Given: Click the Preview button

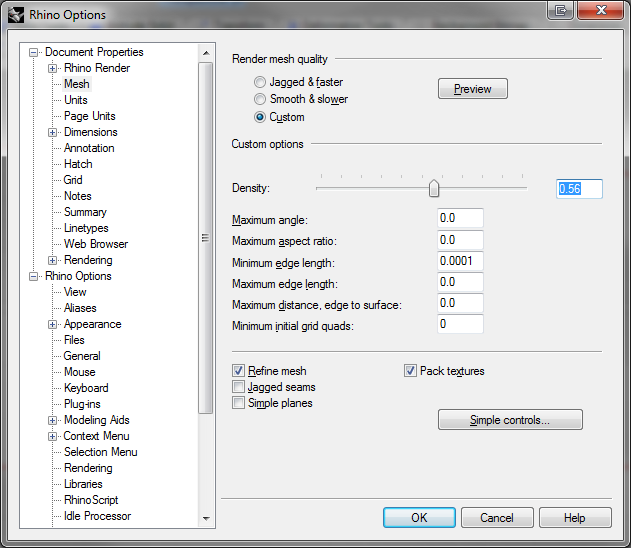Looking at the screenshot, I should pyautogui.click(x=472, y=89).
